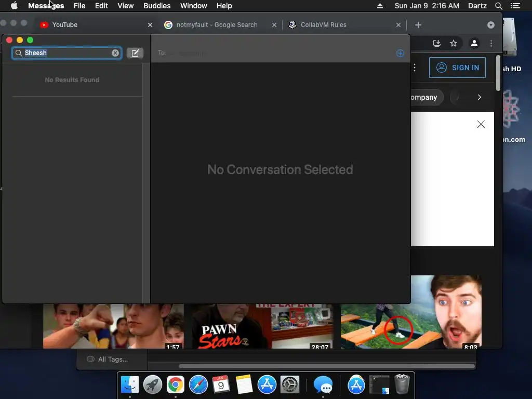Viewport: 532px width, 399px height.
Task: Open Chrome three-dot menu
Action: [x=491, y=44]
